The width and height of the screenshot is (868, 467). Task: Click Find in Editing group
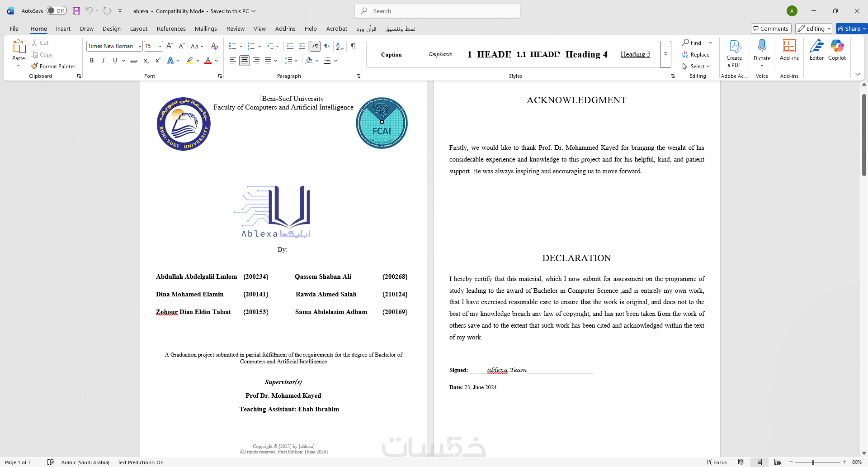pos(692,43)
